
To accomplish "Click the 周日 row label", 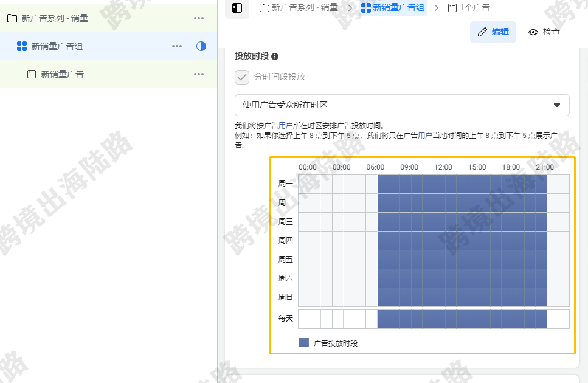I will click(285, 297).
